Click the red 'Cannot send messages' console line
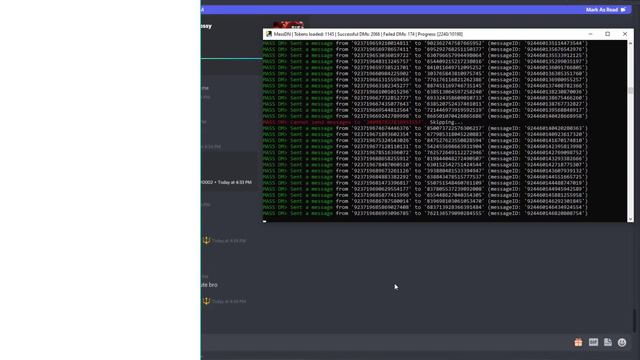The width and height of the screenshot is (640, 360). 343,122
